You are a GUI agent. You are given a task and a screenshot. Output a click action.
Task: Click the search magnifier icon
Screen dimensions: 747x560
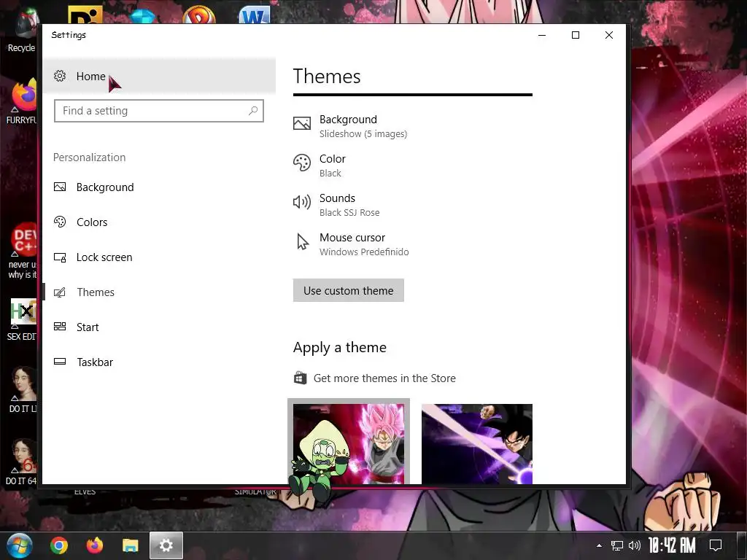(253, 111)
